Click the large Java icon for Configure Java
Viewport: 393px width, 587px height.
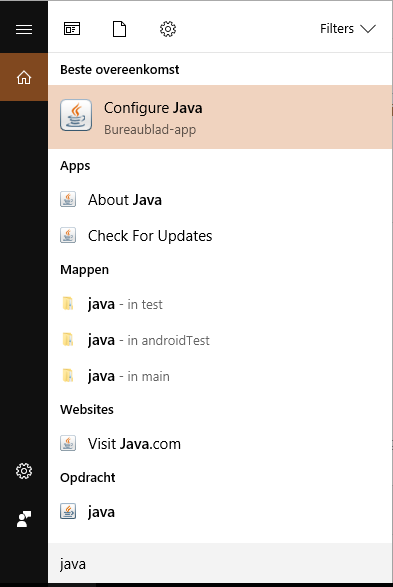[76, 115]
